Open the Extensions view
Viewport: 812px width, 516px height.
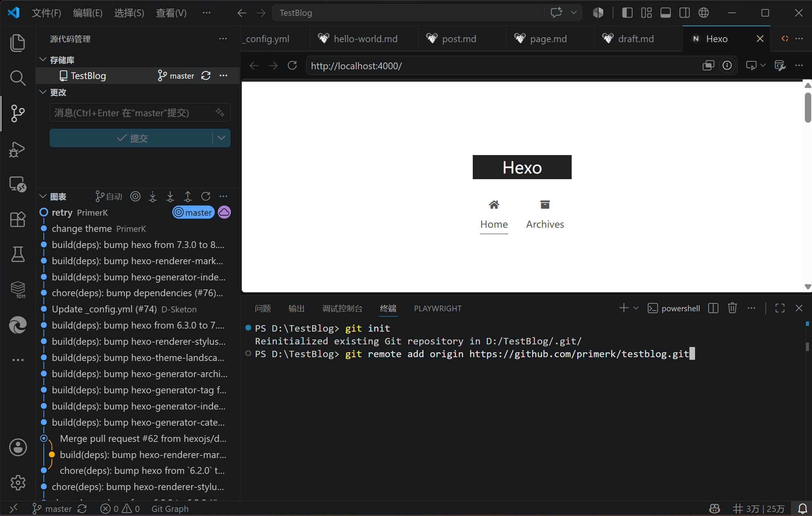[x=18, y=219]
